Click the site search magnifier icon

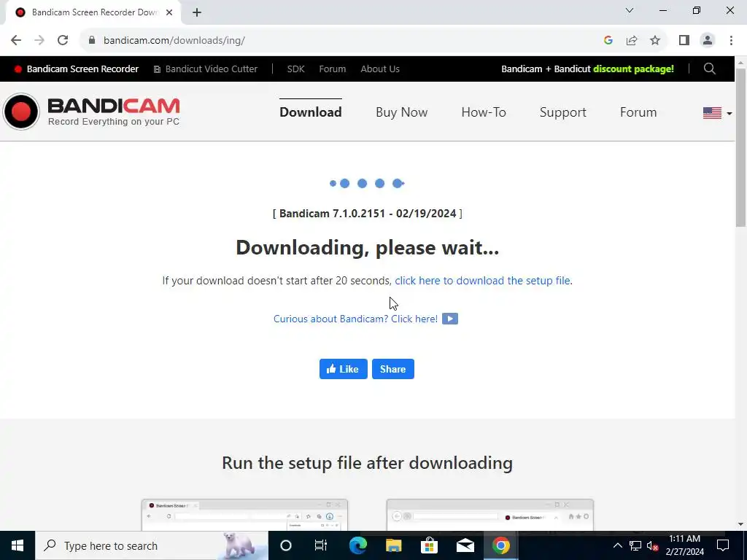click(x=709, y=69)
